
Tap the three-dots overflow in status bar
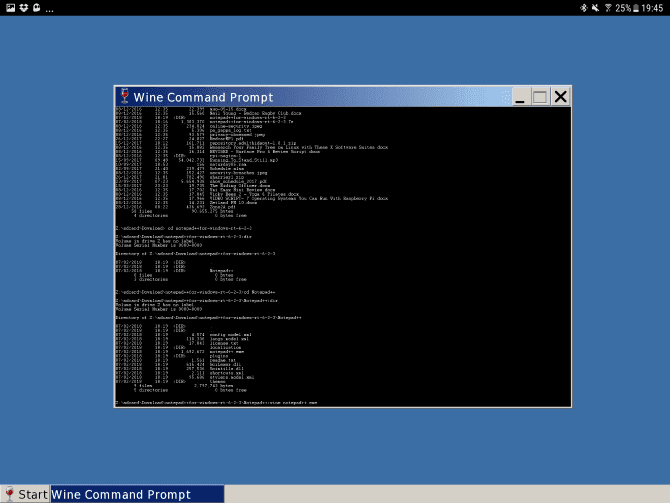coord(50,9)
